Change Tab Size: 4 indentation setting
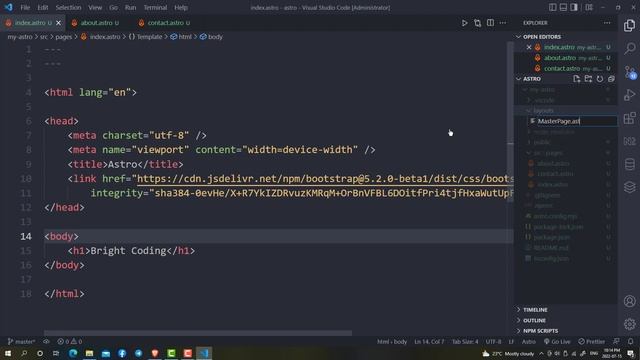 tap(465, 342)
